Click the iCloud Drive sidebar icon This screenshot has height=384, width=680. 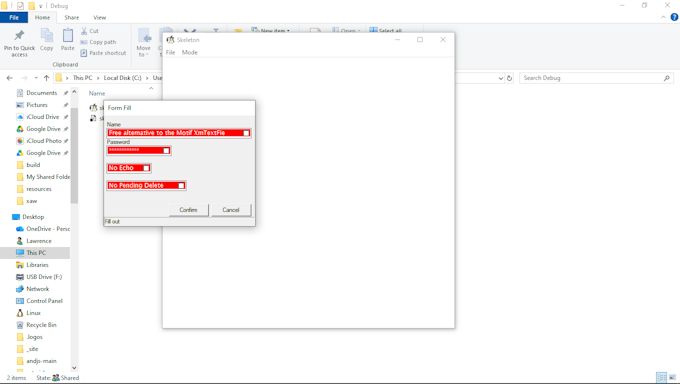(x=20, y=117)
